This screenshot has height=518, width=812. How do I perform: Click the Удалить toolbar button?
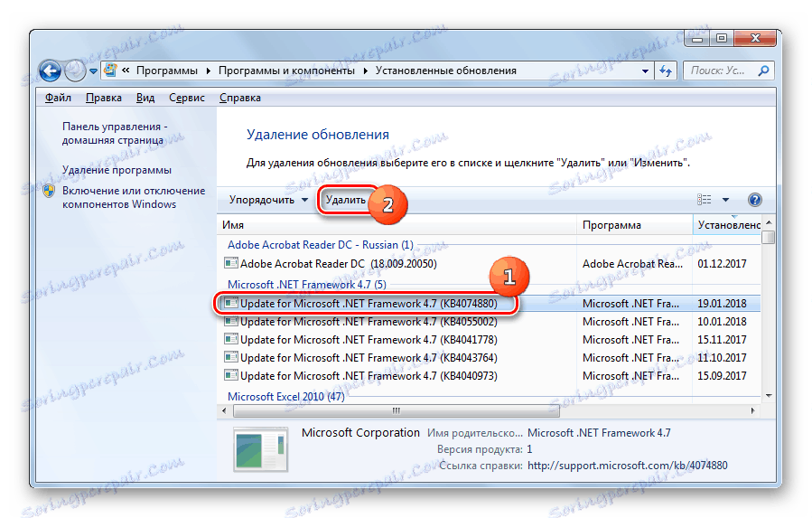345,200
